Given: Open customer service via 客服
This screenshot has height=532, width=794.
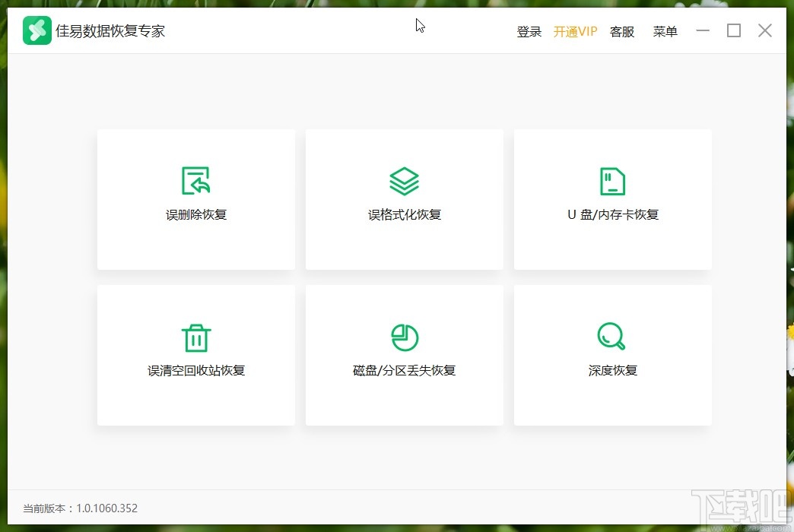Looking at the screenshot, I should coord(621,31).
